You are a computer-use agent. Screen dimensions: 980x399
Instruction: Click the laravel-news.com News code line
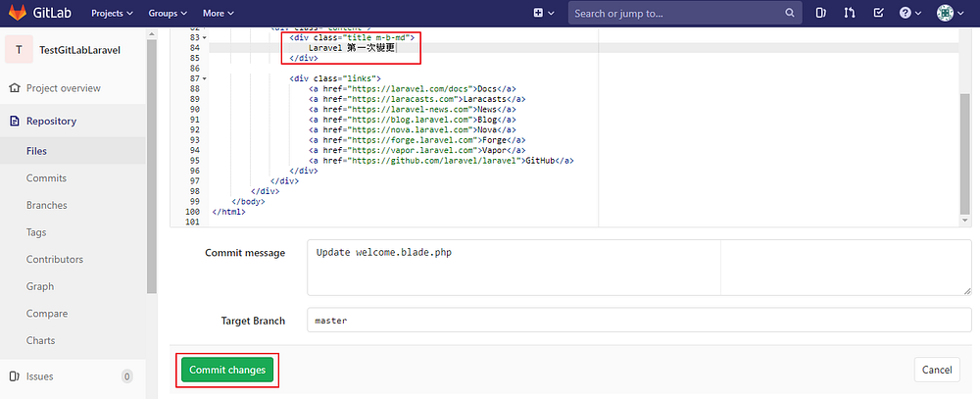(413, 110)
